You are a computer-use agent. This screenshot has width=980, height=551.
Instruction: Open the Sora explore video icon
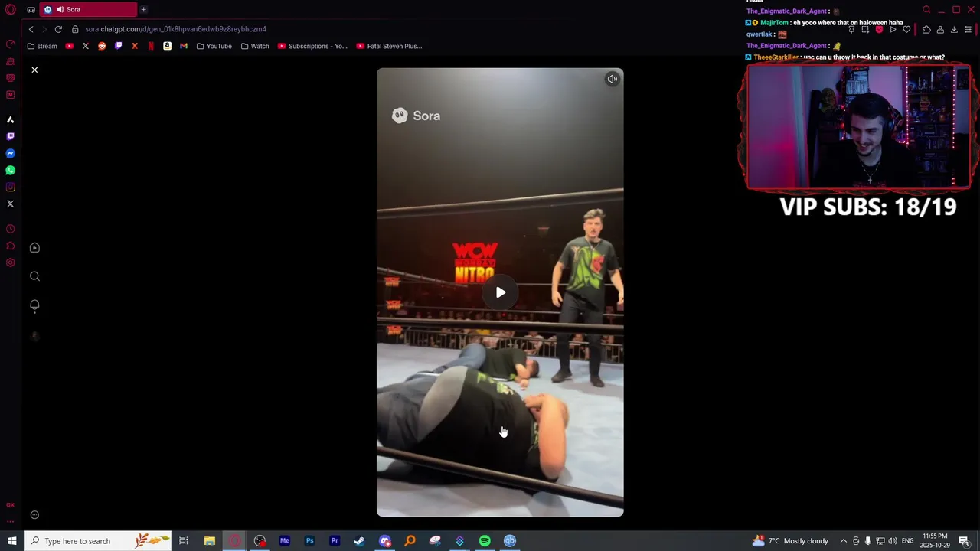(34, 248)
